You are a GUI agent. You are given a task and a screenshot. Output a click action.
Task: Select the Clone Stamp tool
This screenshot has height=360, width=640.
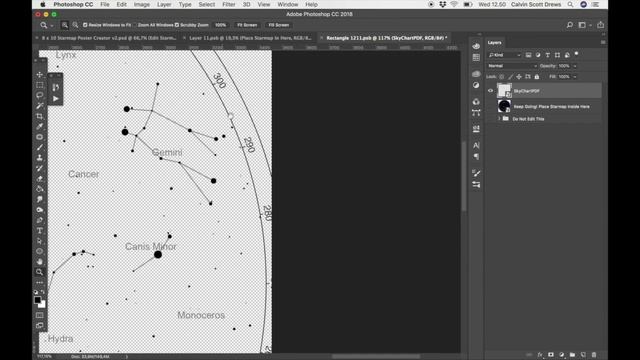tap(40, 158)
